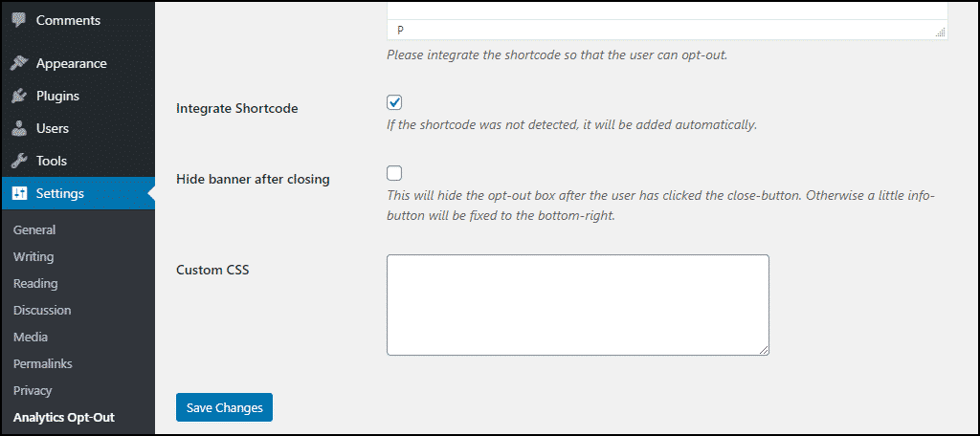The height and width of the screenshot is (436, 980).
Task: Click the Plugins plug icon
Action: click(19, 97)
